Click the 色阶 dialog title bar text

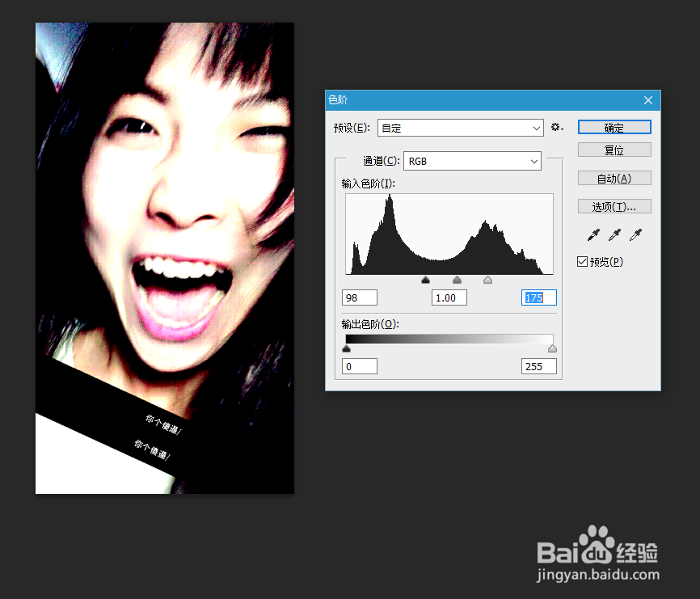338,100
